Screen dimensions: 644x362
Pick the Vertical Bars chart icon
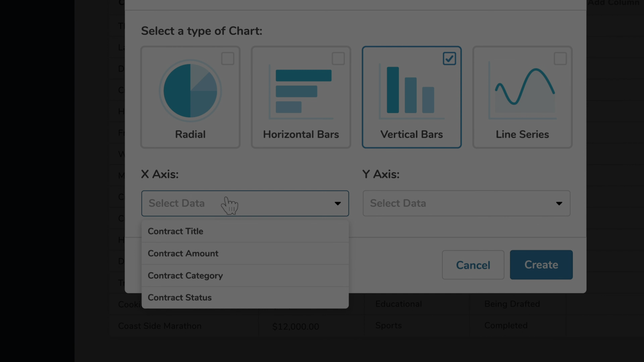point(411,90)
